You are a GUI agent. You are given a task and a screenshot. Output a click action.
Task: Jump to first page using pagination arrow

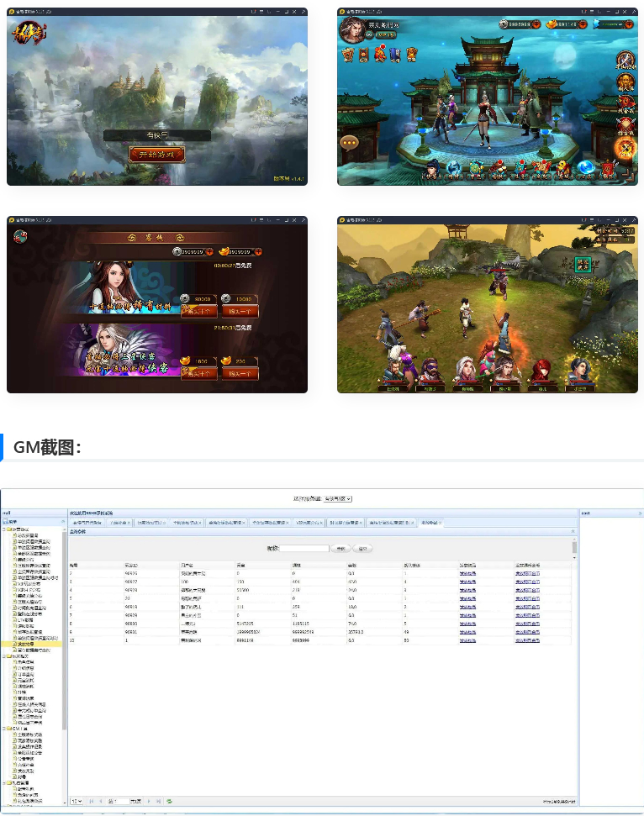[91, 801]
